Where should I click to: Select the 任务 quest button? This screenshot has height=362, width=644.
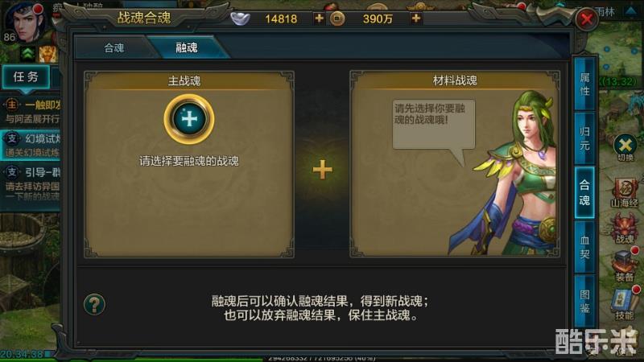(26, 76)
